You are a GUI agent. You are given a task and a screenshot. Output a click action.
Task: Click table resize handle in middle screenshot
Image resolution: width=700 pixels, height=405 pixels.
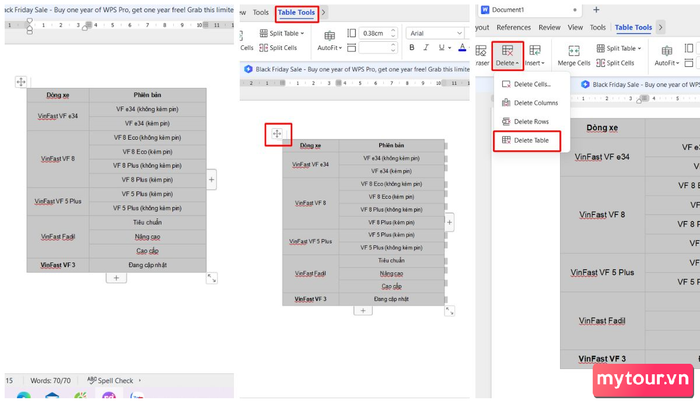click(x=450, y=311)
